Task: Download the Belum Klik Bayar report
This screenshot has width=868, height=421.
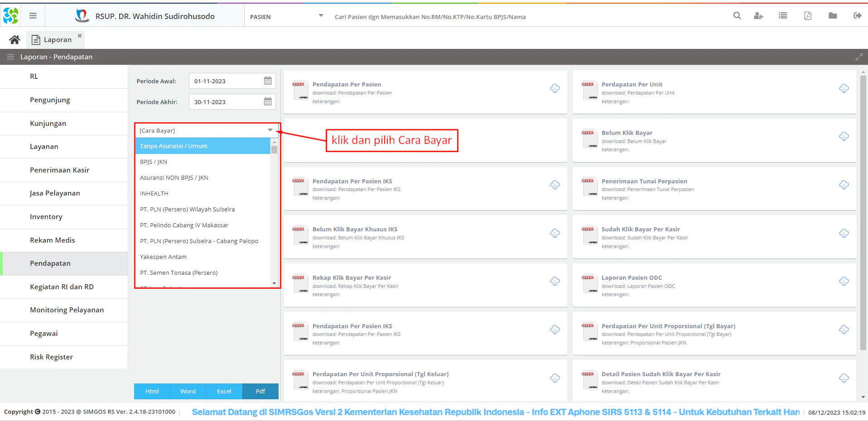Action: tap(844, 136)
